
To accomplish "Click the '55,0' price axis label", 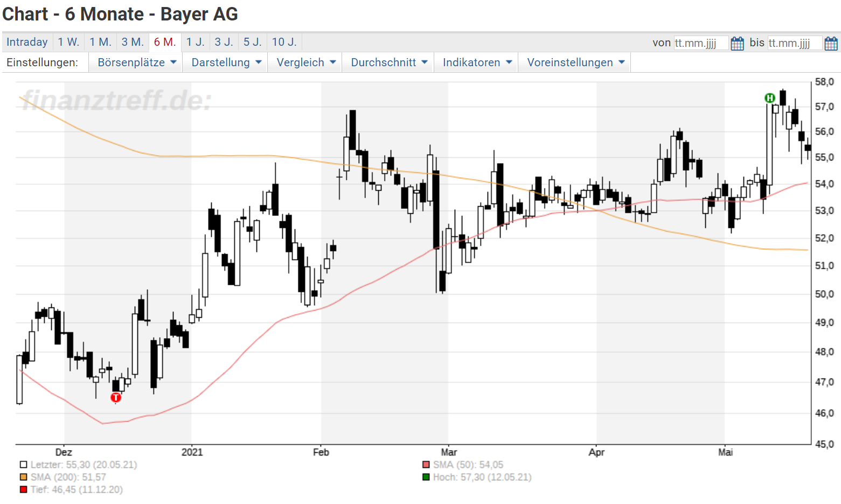I will [824, 157].
